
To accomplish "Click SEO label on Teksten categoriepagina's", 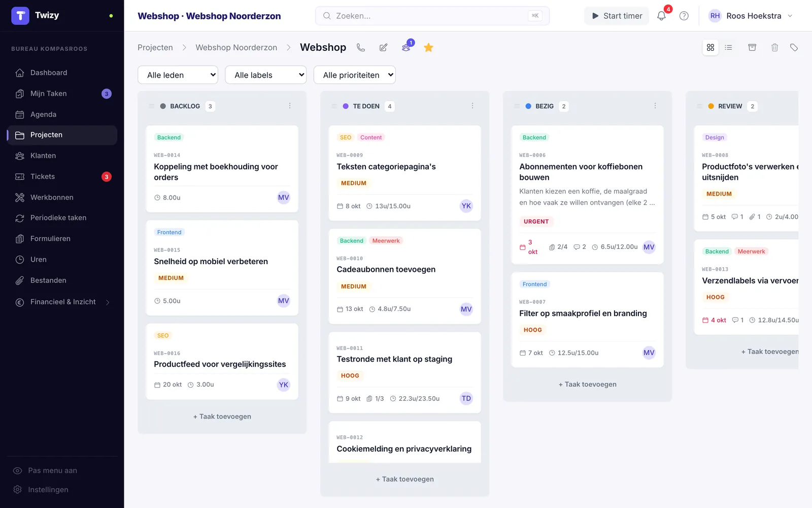I will pyautogui.click(x=346, y=137).
